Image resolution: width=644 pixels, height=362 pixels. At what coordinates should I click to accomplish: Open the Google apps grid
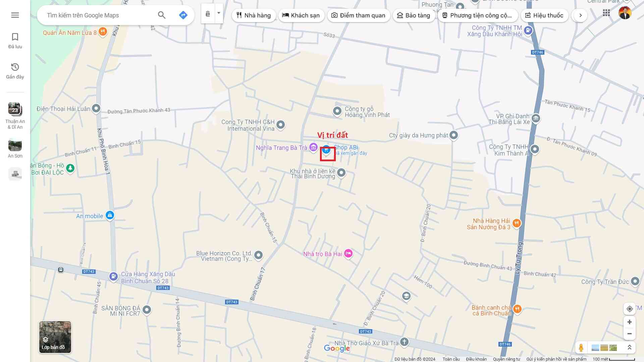(x=606, y=13)
